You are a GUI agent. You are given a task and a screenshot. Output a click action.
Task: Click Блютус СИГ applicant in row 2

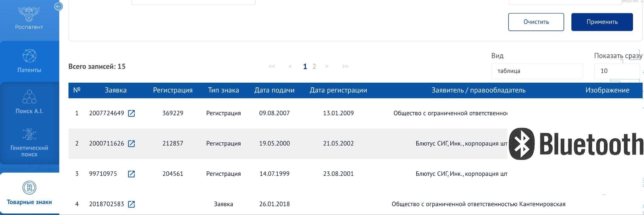(461, 144)
